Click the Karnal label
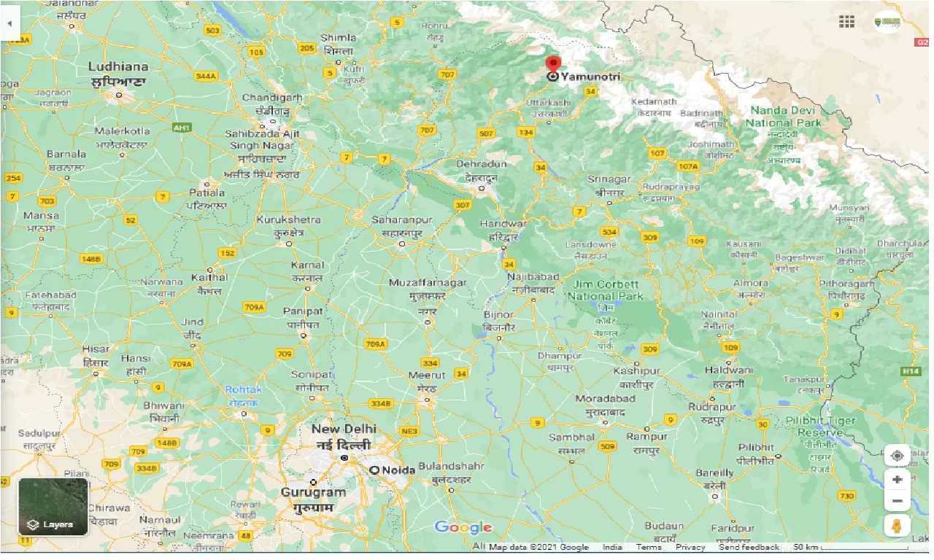934x560 pixels. [307, 271]
